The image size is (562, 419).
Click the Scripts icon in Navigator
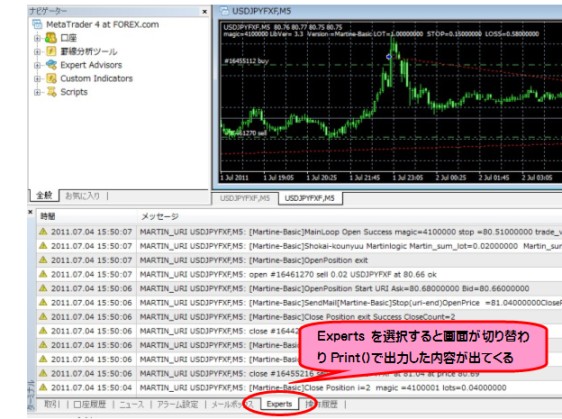coord(52,92)
